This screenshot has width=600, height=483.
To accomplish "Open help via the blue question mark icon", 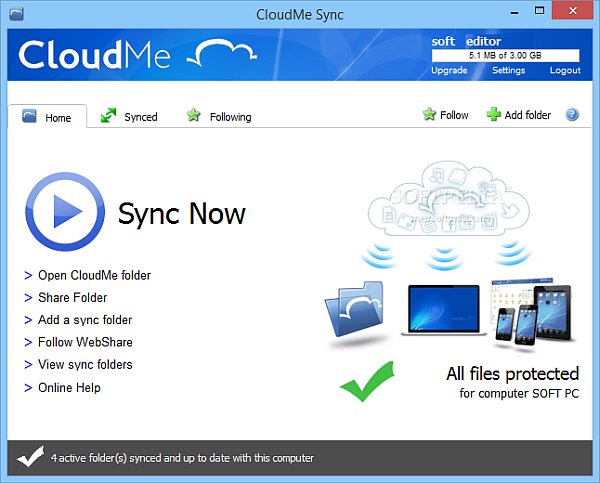I will pos(572,115).
